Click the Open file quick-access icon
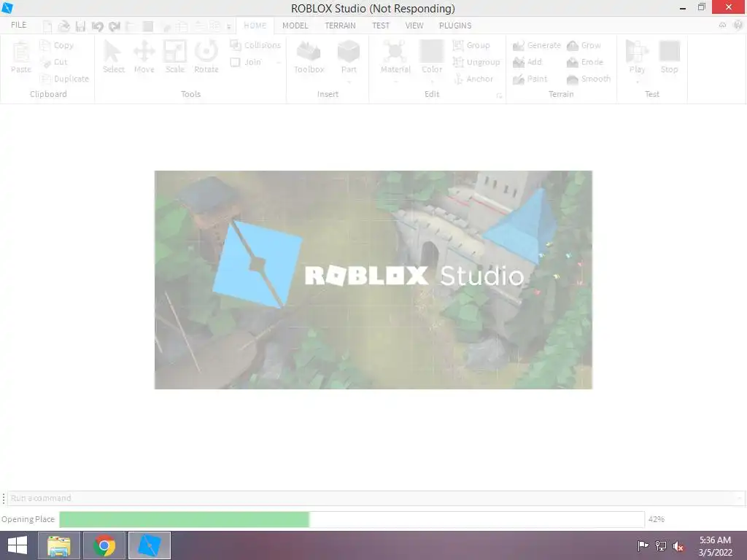747x560 pixels. tap(64, 26)
